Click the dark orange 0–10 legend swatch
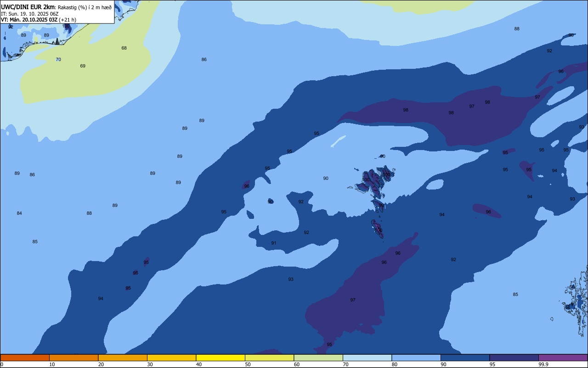Viewport: 588px width, 368px height. [25, 357]
